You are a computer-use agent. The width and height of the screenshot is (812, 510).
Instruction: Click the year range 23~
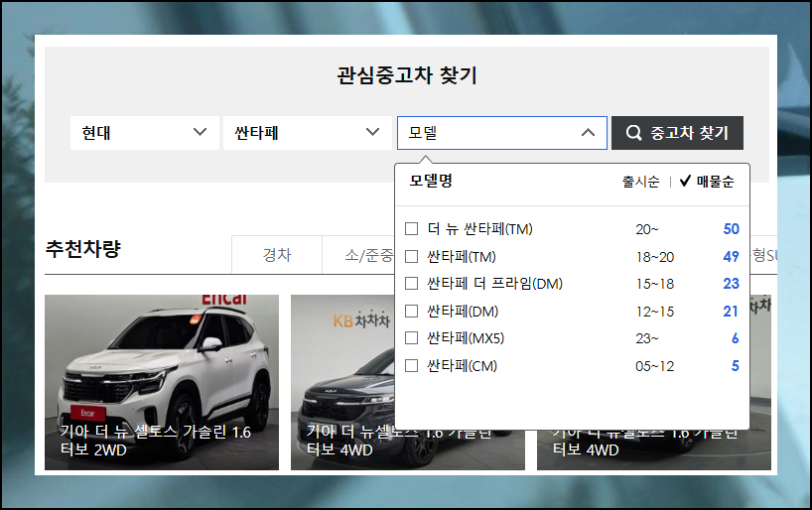pyautogui.click(x=647, y=338)
